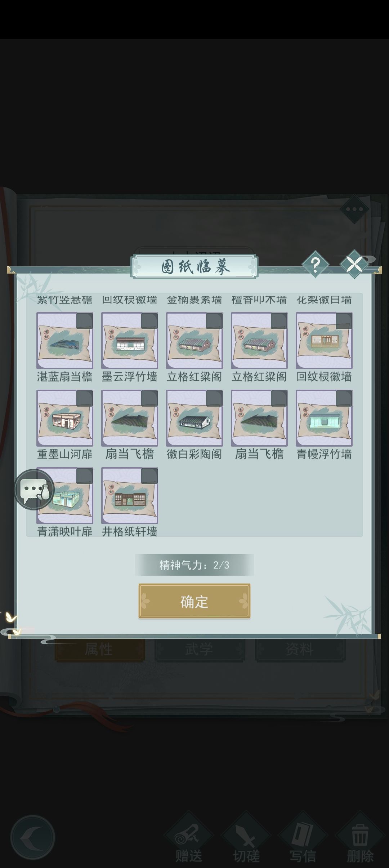Close the 图纸临摹 dialog with X
This screenshot has height=868, width=389.
(x=354, y=264)
